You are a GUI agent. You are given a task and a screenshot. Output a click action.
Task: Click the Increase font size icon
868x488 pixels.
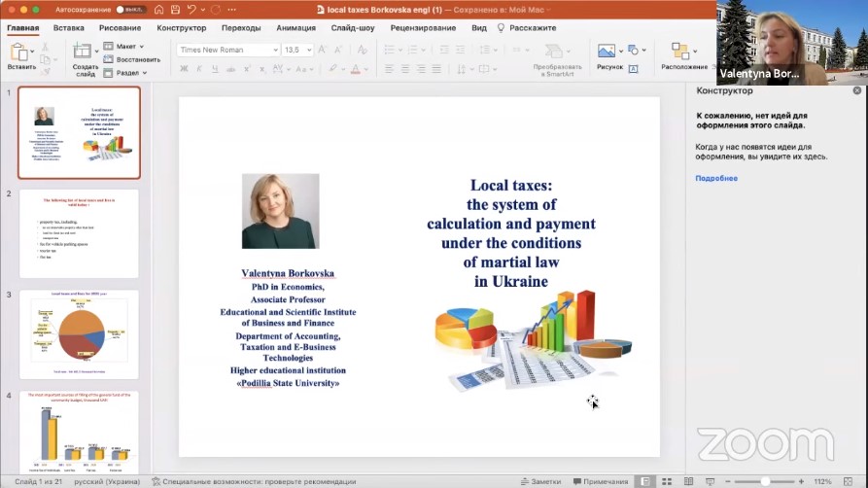[x=322, y=50]
